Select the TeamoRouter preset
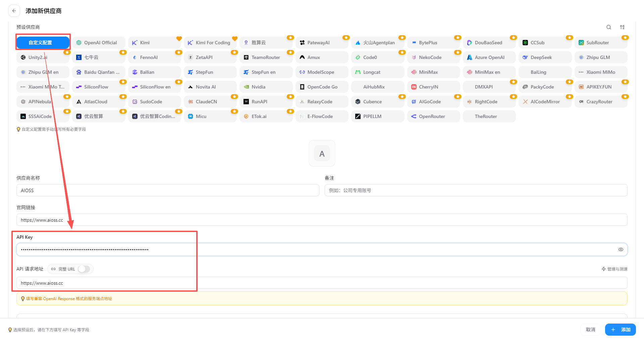This screenshot has height=341, width=644. click(x=266, y=57)
